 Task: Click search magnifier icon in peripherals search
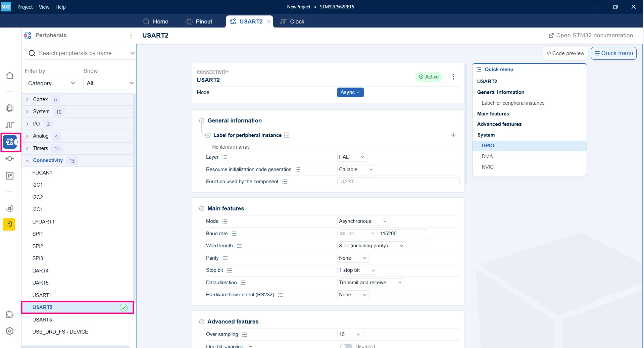tap(32, 53)
